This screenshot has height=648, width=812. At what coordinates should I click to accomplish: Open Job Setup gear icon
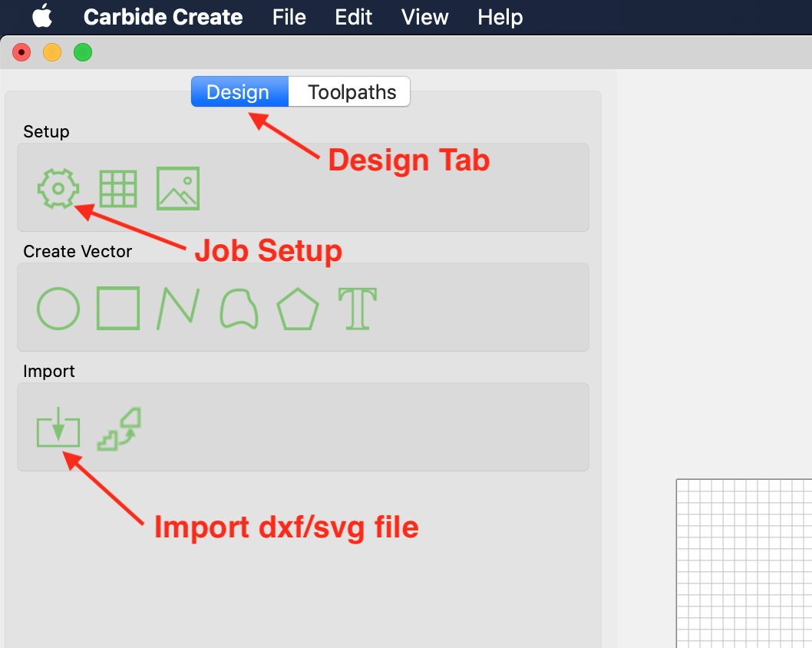pos(58,188)
